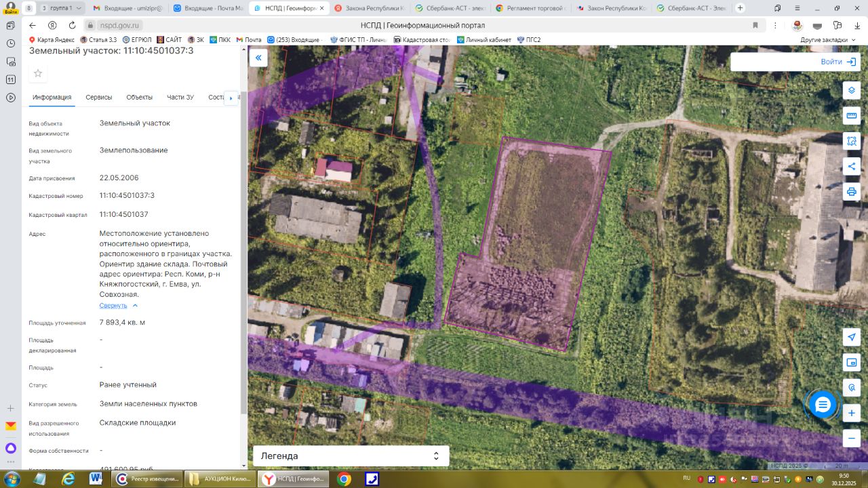The height and width of the screenshot is (488, 868).
Task: Open the ЕГРЮЛ bookmark
Action: [x=137, y=40]
